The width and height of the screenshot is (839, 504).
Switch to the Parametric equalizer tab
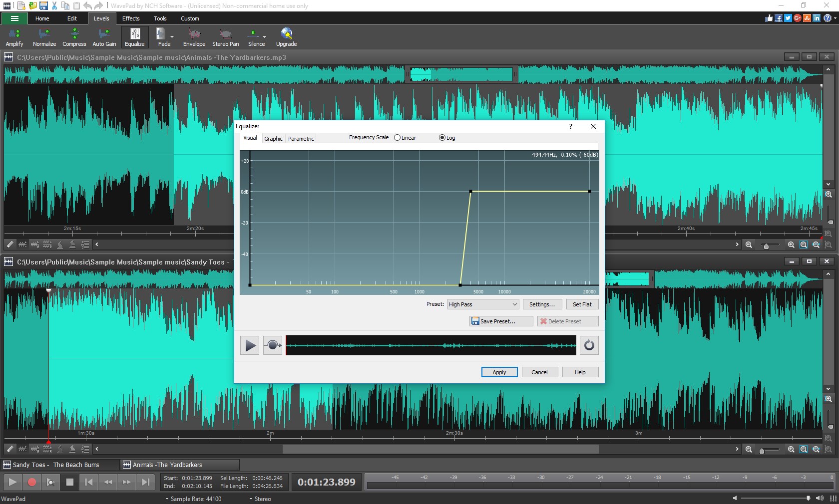[300, 139]
